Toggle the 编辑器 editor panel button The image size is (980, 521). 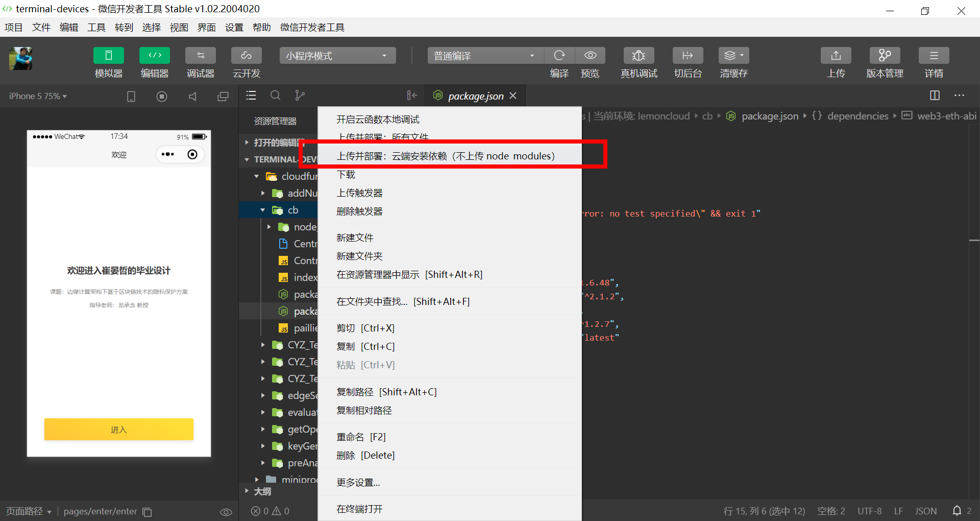coord(155,56)
